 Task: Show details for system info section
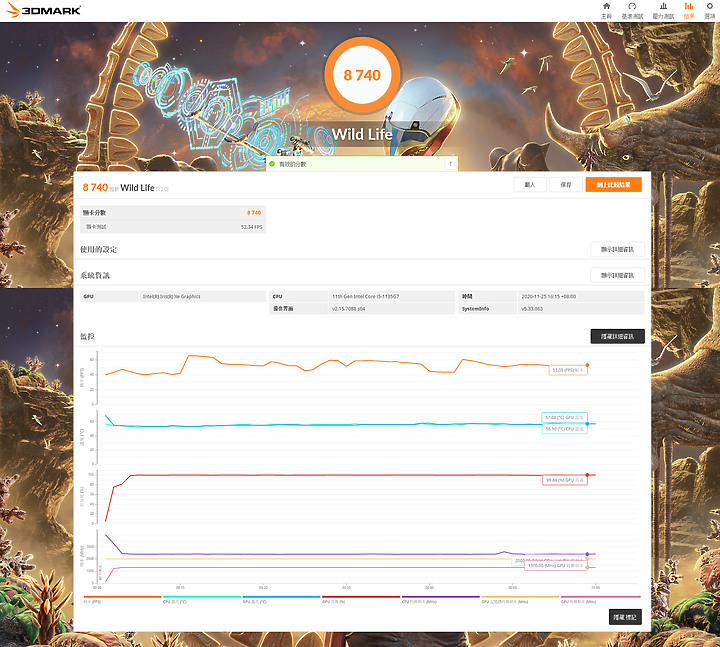pos(617,275)
